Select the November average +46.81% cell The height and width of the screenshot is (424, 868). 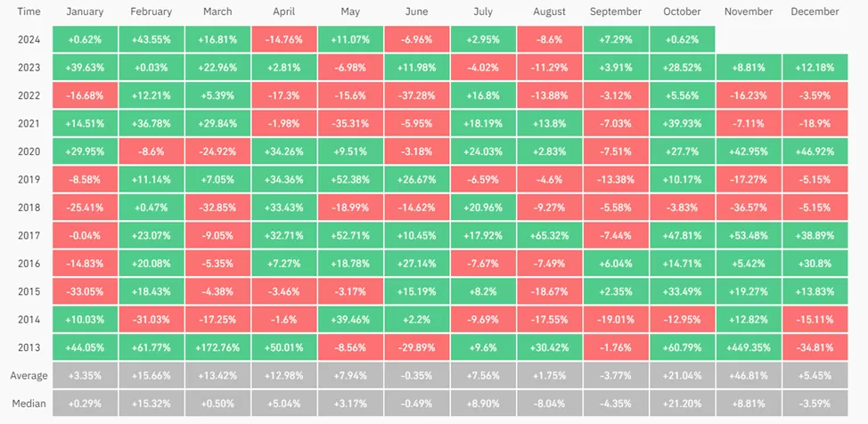[748, 376]
